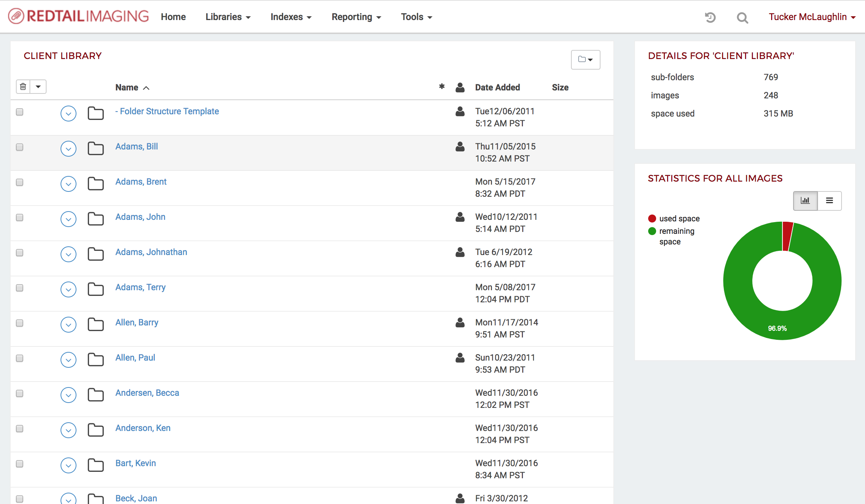
Task: Select the checkbox next to Andersen, Becca
Action: [19, 394]
